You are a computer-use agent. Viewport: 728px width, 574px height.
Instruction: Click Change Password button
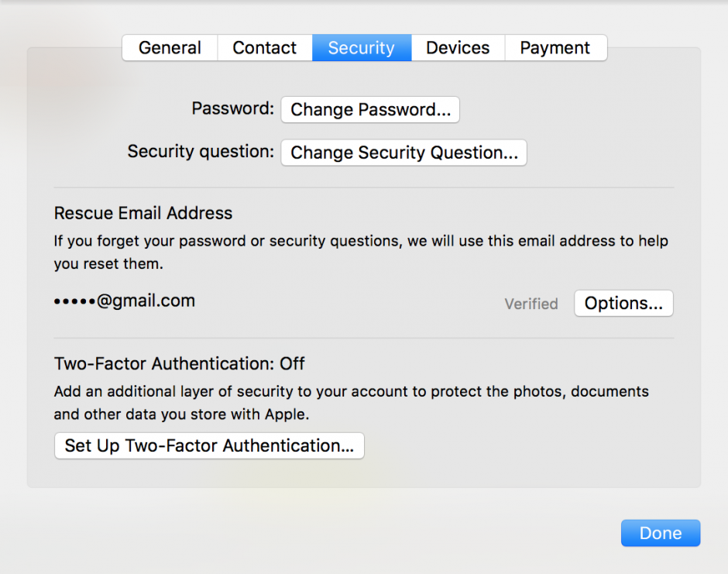click(369, 109)
